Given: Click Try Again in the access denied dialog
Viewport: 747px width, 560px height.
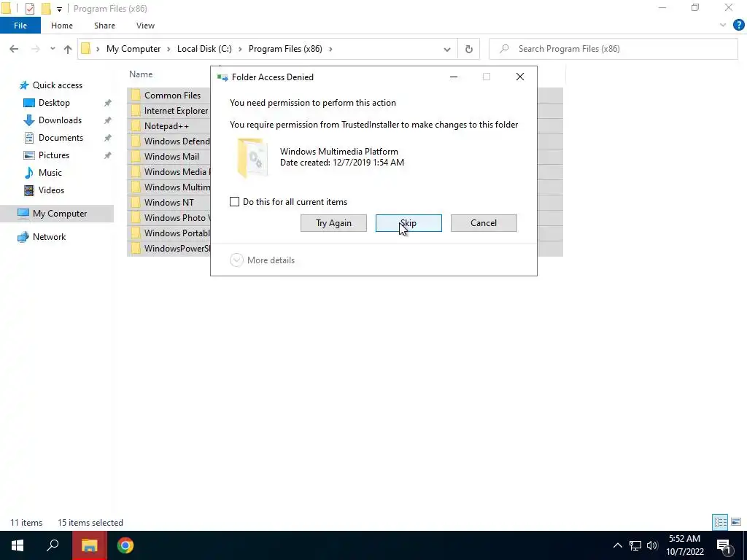Looking at the screenshot, I should [333, 223].
